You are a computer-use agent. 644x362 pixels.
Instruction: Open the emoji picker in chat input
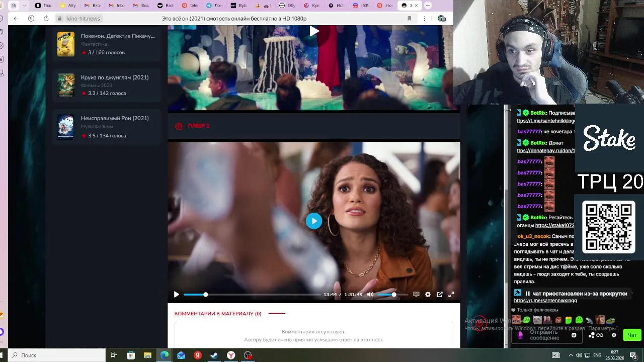tap(574, 335)
